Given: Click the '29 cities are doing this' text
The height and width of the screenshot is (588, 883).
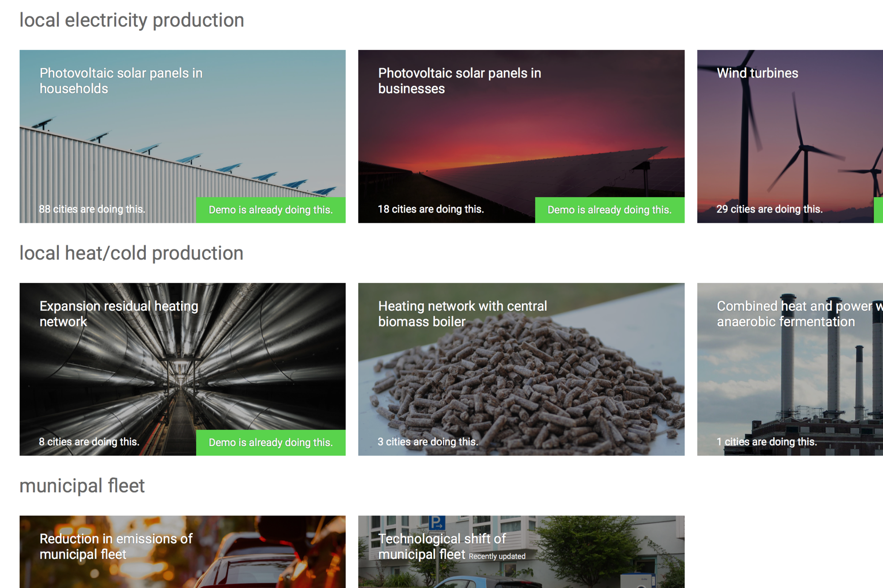Looking at the screenshot, I should click(769, 209).
